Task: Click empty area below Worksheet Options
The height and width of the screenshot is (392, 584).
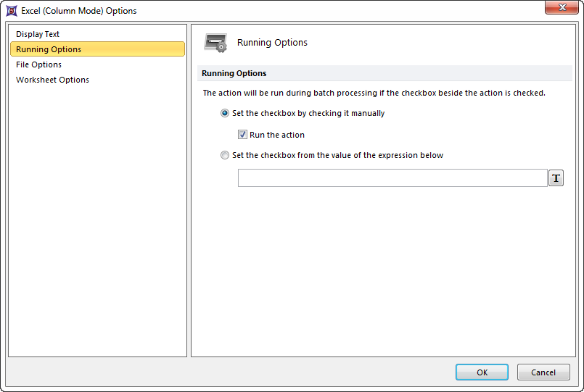Action: (97, 217)
